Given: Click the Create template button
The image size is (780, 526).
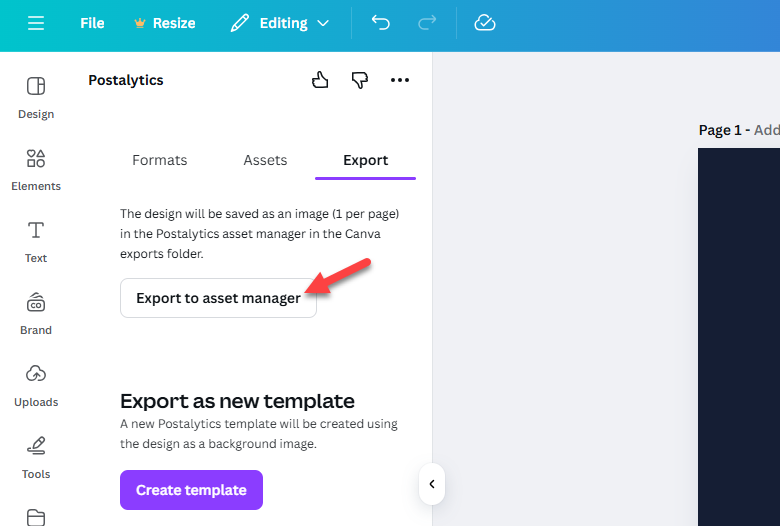Looking at the screenshot, I should point(192,490).
